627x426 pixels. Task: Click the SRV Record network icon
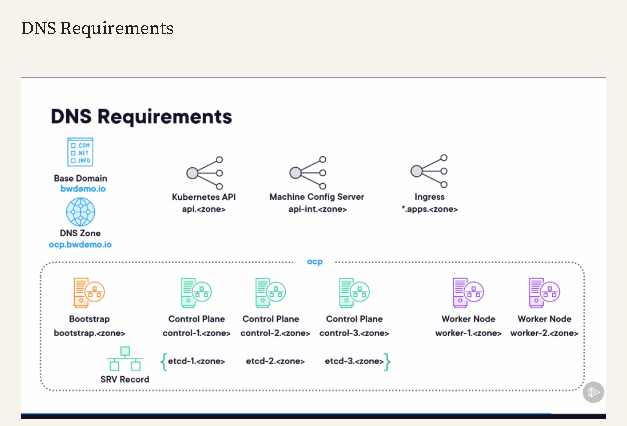tap(125, 358)
